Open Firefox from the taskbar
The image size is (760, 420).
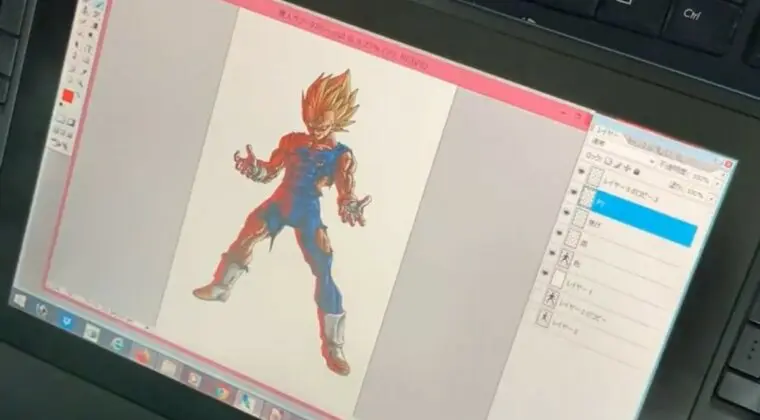pos(142,356)
